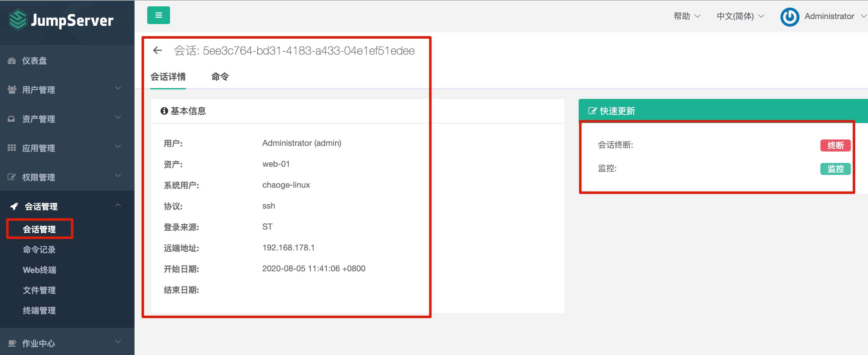Click the application management grid icon
The height and width of the screenshot is (355, 868).
click(12, 148)
